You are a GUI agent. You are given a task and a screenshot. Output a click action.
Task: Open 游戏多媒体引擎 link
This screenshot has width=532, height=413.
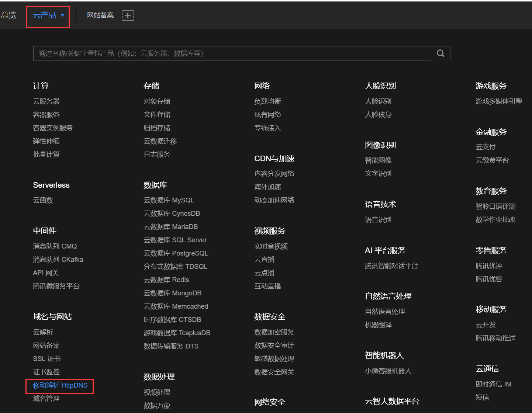coord(499,101)
